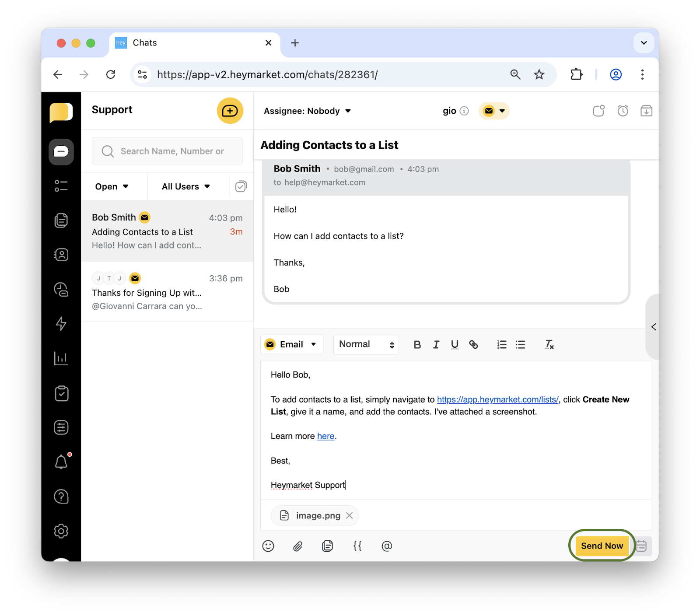
Task: Insert a template from the composer toolbar
Action: (328, 546)
